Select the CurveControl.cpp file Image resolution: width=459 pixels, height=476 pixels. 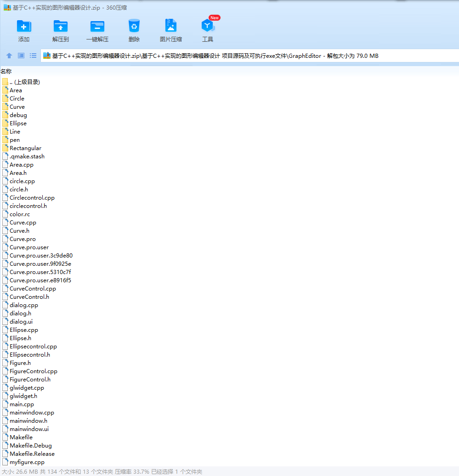point(29,289)
